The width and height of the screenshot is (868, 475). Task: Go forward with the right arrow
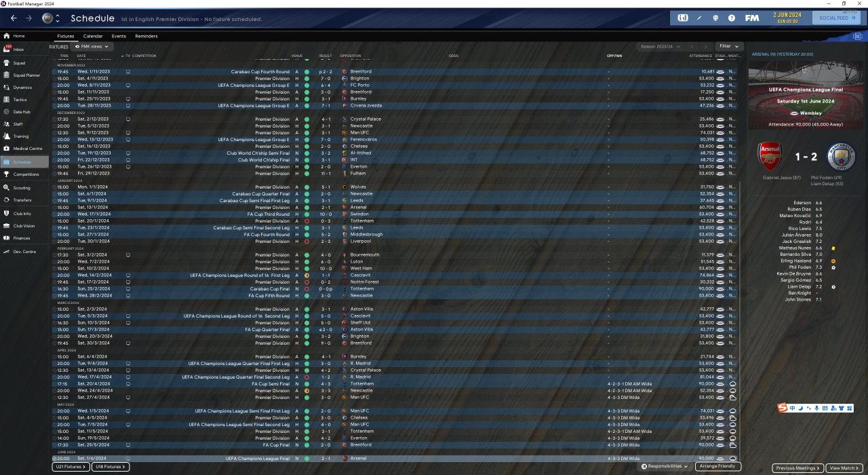coord(28,18)
